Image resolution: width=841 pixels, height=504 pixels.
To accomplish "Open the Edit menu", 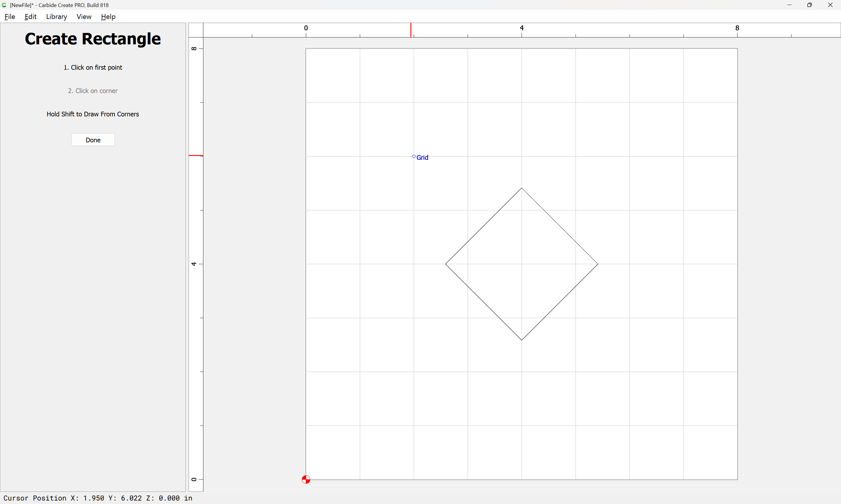I will [30, 17].
